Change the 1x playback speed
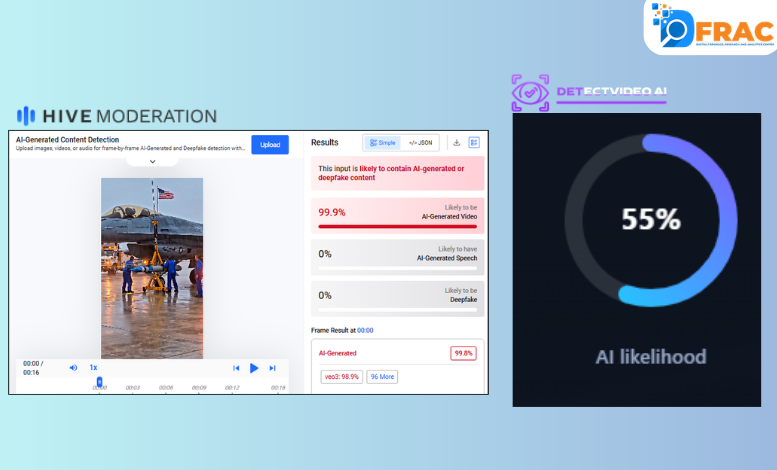Viewport: 777px width, 470px height. pyautogui.click(x=93, y=367)
